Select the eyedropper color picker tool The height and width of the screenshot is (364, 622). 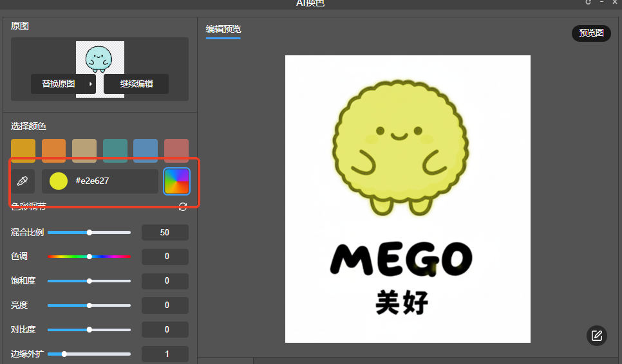click(23, 181)
